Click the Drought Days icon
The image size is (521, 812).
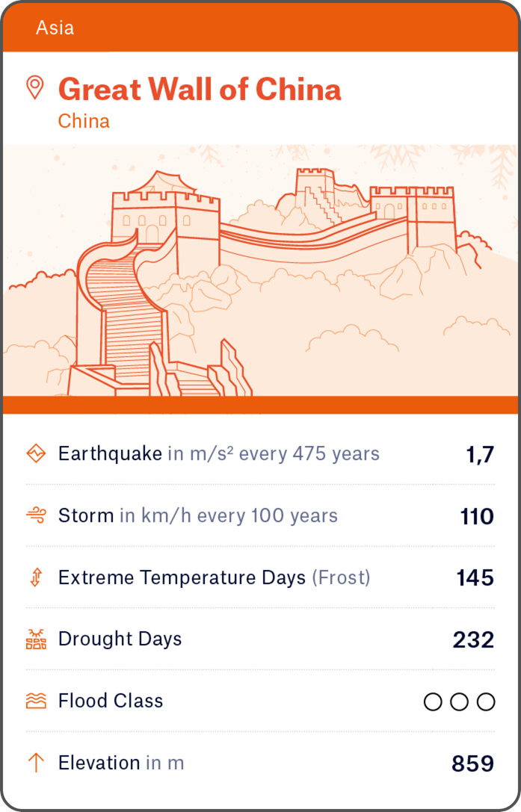click(x=36, y=639)
